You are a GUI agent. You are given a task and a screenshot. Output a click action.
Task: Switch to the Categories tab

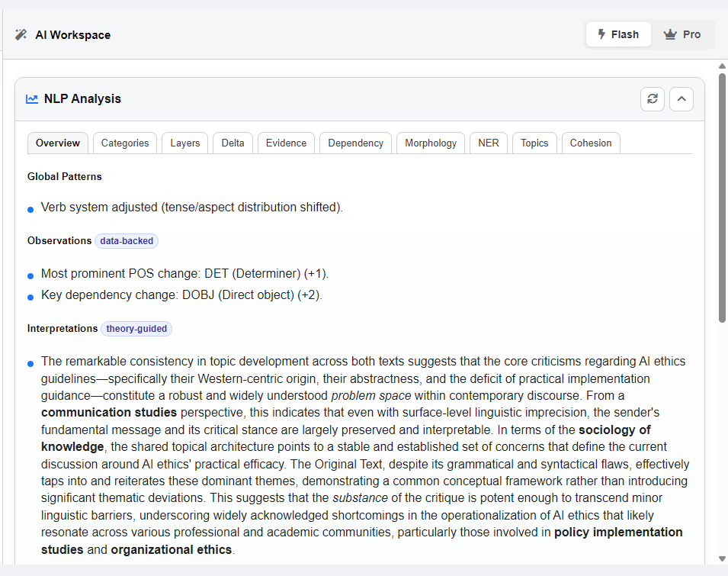(125, 143)
